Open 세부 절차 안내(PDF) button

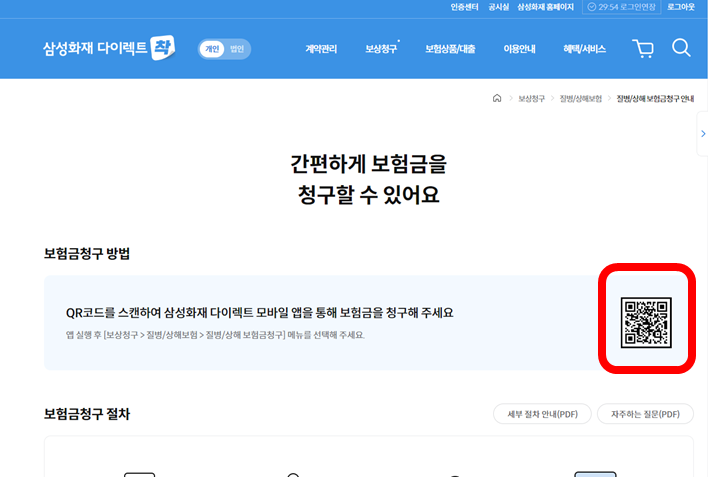[x=542, y=414]
